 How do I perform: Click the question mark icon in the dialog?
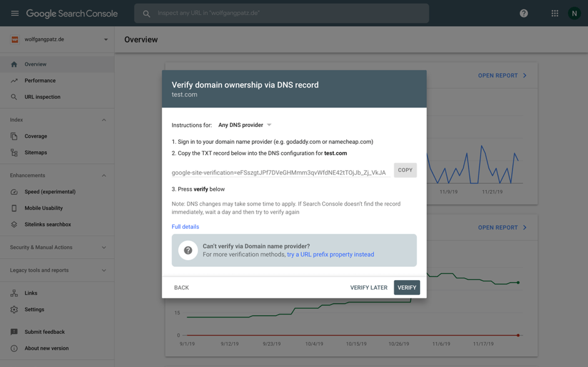coord(188,250)
